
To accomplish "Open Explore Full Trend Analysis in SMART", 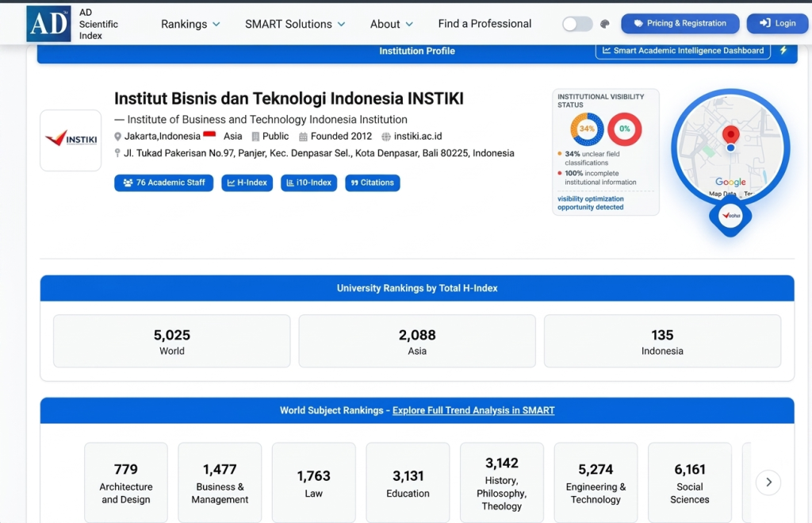I will 473,410.
